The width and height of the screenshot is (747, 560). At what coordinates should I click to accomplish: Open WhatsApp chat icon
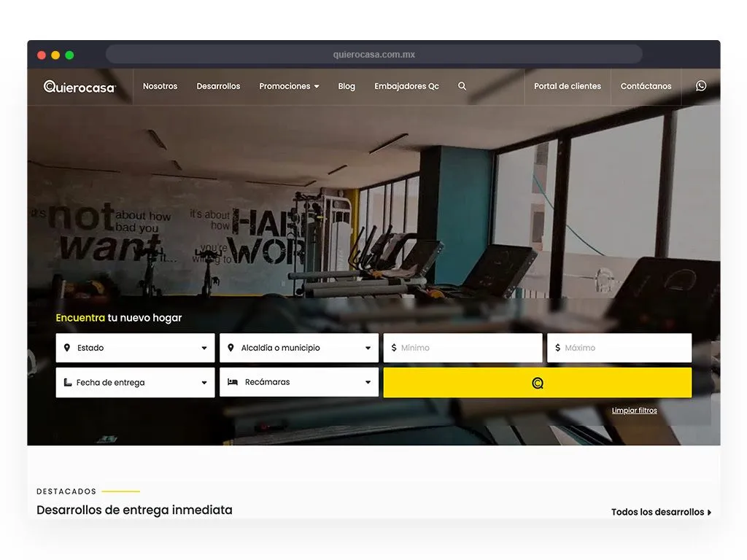pos(701,86)
